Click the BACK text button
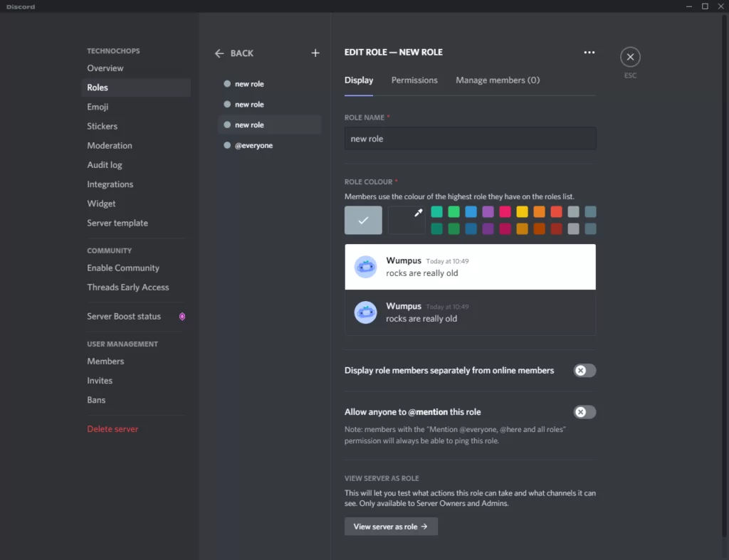 pos(242,53)
